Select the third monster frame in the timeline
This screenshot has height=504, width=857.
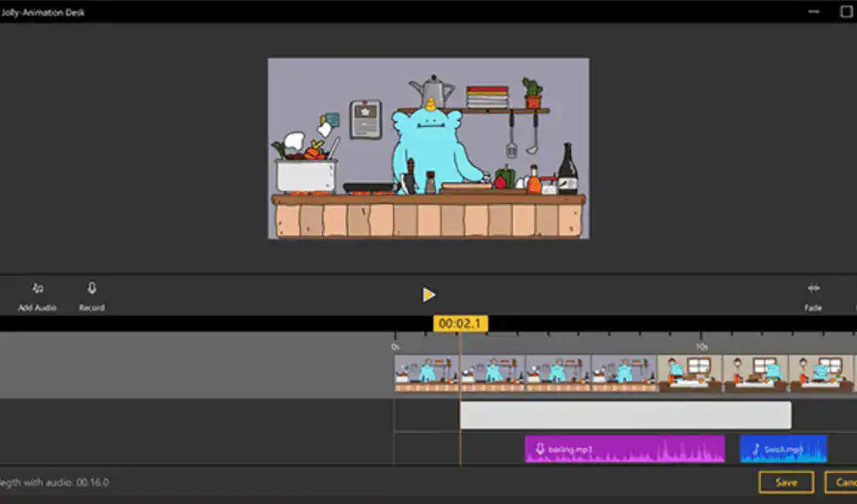(558, 373)
